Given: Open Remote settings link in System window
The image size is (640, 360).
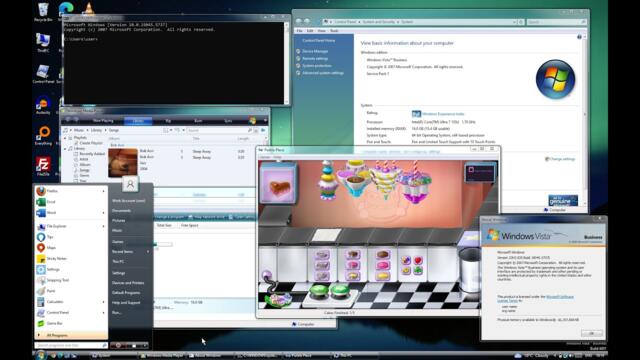Looking at the screenshot, I should click(x=315, y=59).
